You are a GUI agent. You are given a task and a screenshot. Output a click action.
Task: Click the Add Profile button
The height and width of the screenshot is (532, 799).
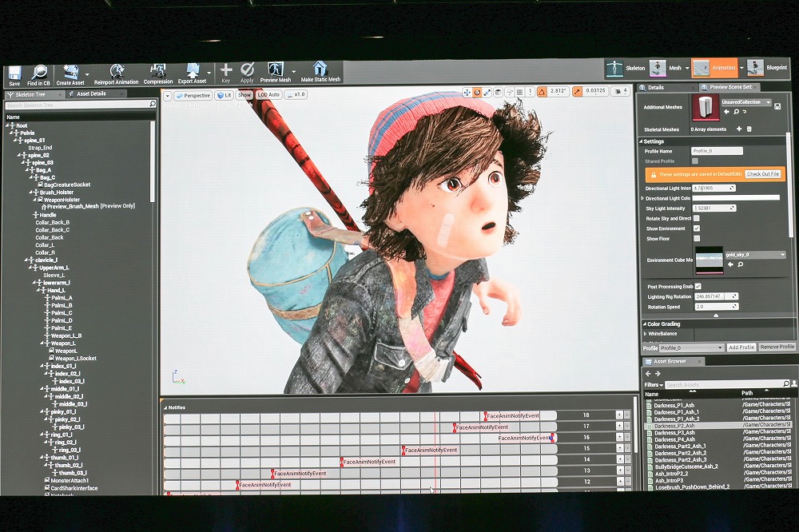coord(741,347)
